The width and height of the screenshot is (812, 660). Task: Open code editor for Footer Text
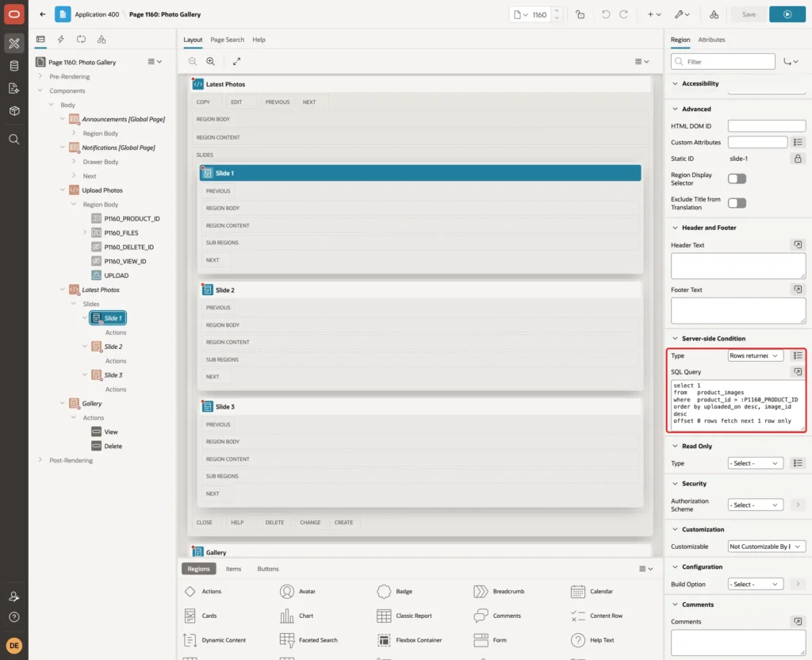click(x=798, y=290)
